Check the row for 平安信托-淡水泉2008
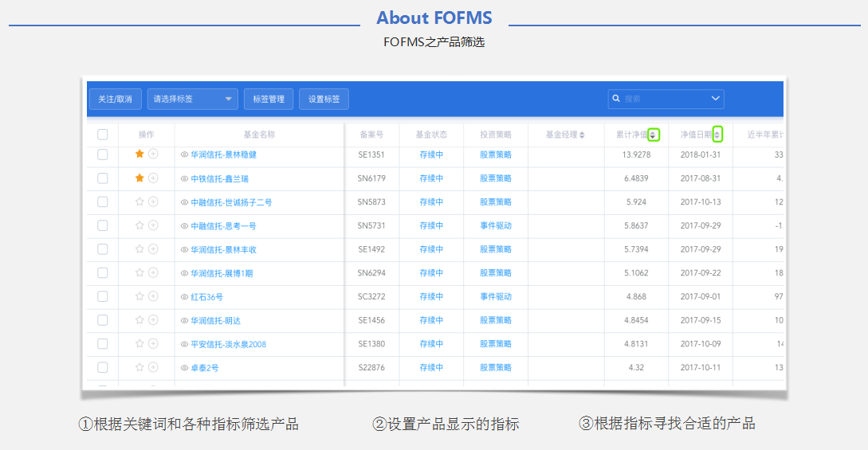868x450 pixels. click(x=102, y=344)
